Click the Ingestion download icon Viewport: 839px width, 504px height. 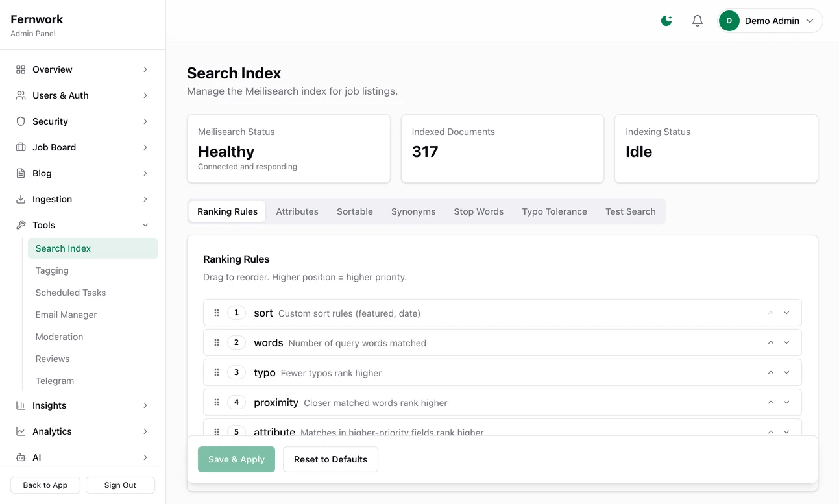21,199
